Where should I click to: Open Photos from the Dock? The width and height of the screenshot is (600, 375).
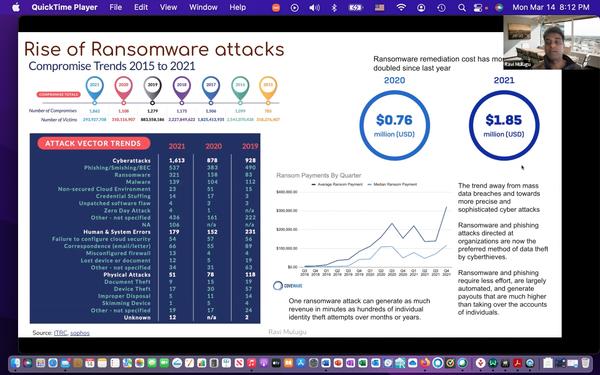(140, 363)
